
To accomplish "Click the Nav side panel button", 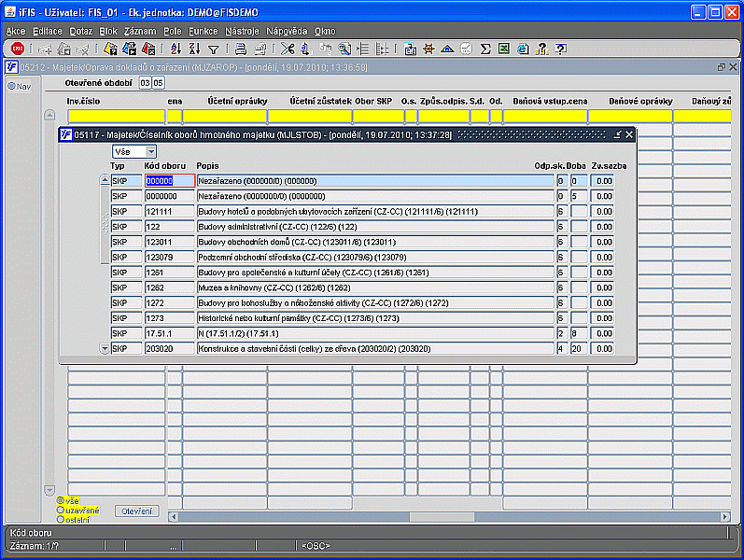I will pos(19,86).
